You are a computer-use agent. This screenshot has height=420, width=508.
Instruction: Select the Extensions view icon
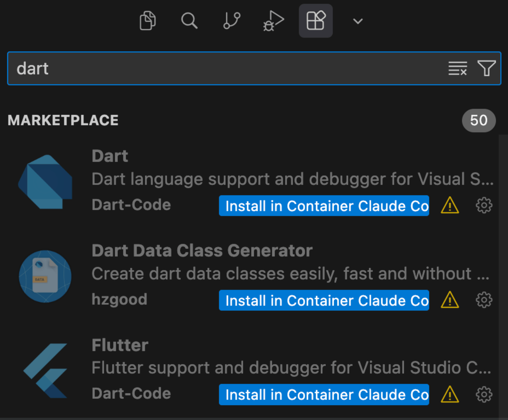click(x=316, y=21)
